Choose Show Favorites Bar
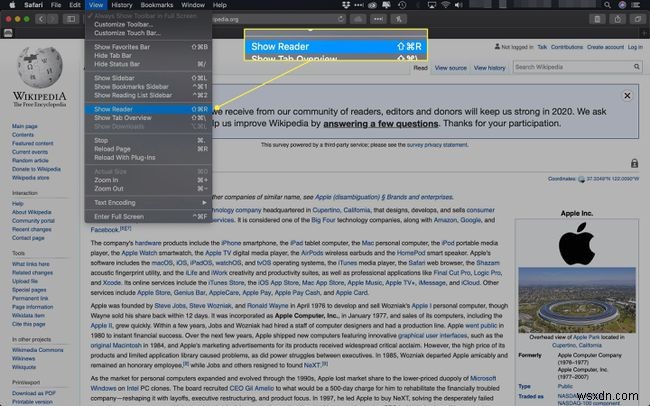The height and width of the screenshot is (406, 650). click(148, 47)
